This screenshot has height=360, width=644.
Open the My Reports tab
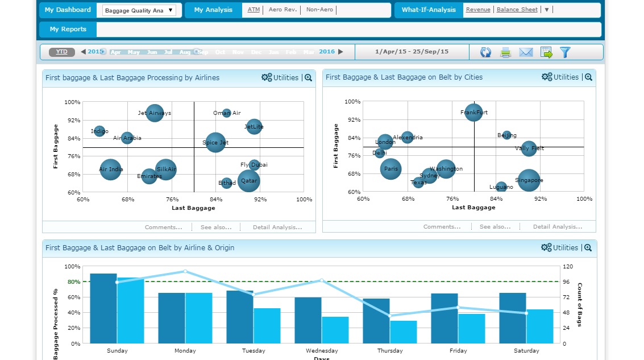(68, 29)
